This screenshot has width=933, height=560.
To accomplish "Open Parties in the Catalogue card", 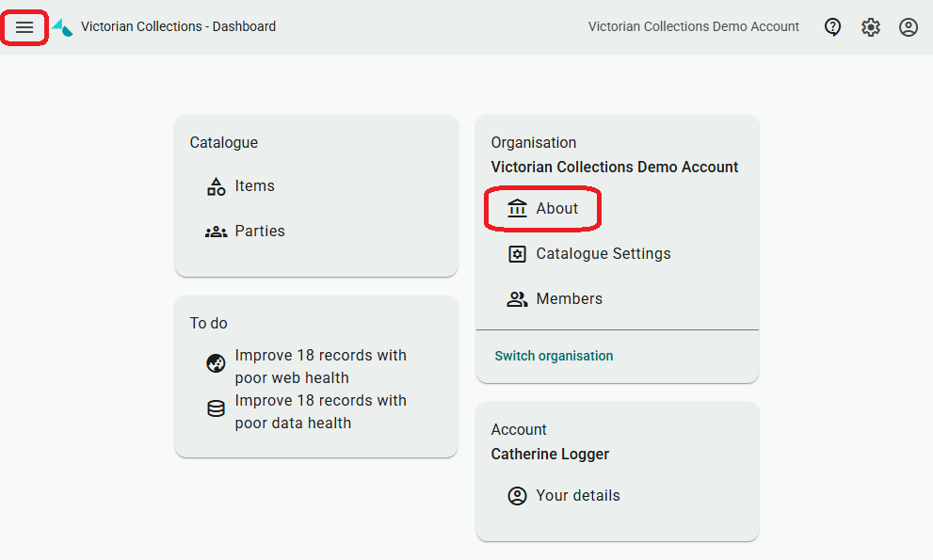I will (260, 231).
